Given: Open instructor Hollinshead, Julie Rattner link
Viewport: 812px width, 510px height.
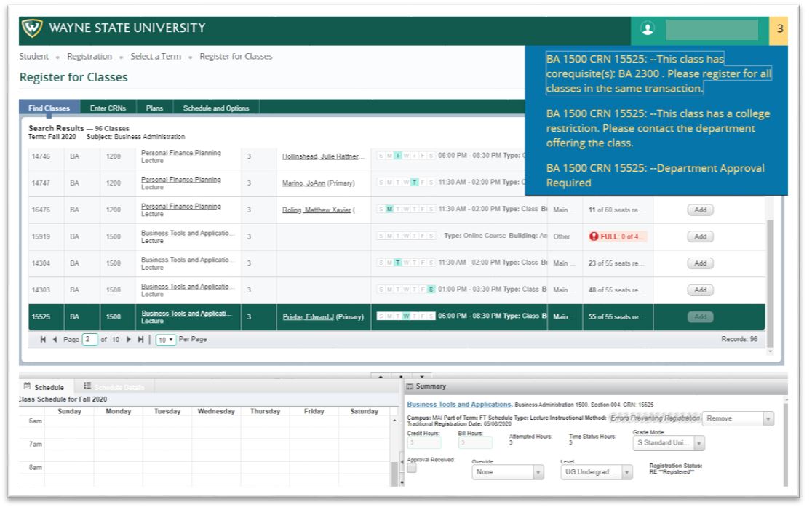Looking at the screenshot, I should 322,156.
